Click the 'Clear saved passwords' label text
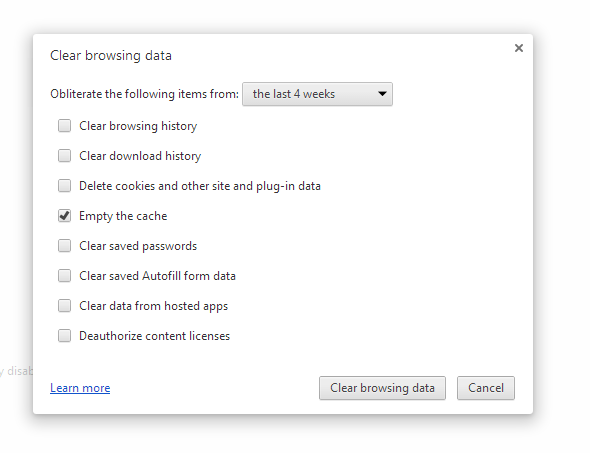This screenshot has width=590, height=453. click(138, 246)
